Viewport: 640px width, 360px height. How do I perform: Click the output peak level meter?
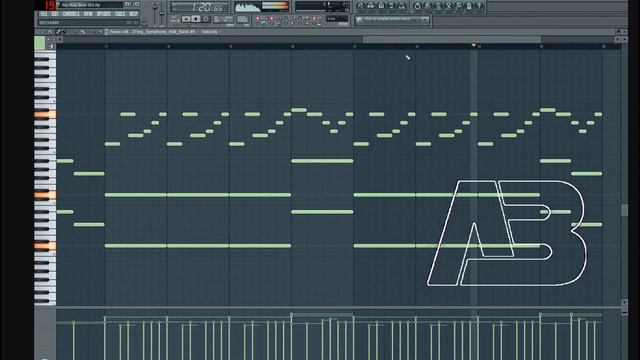[276, 6]
